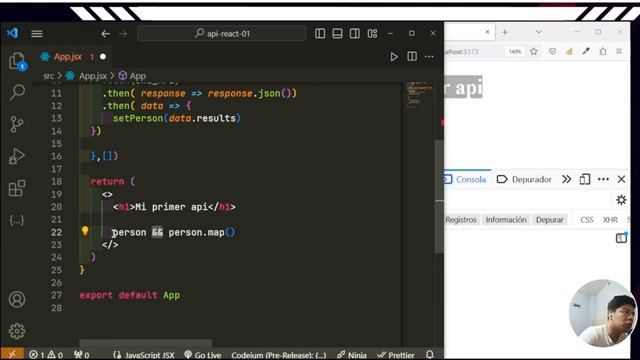This screenshot has width=640, height=360.
Task: Click the editor horizontal scrollbar
Action: (146, 342)
